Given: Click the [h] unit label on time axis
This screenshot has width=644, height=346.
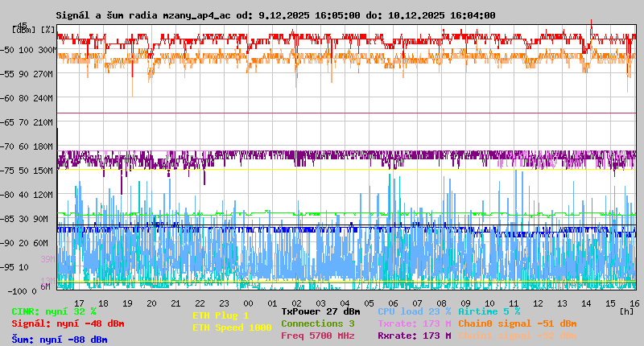Looking at the screenshot, I should click(626, 310).
